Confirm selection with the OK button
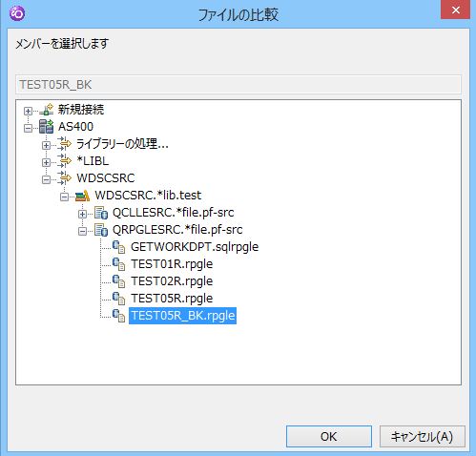Image resolution: width=476 pixels, height=456 pixels. click(329, 437)
